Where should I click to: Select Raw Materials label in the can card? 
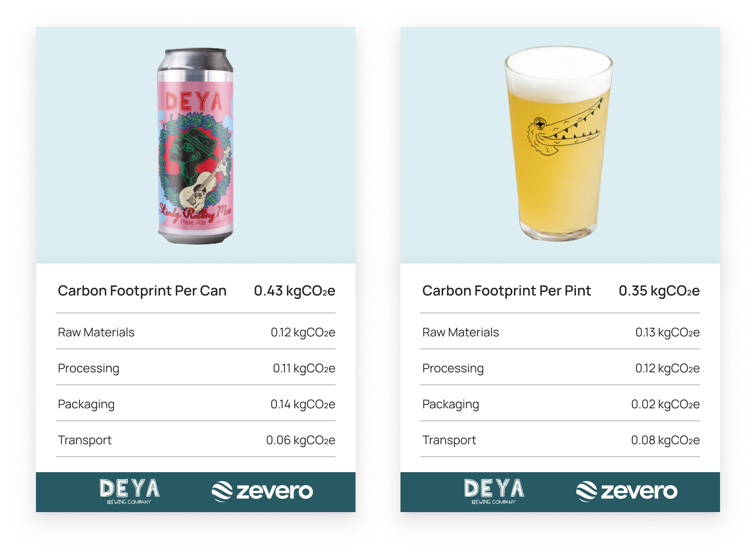[96, 332]
